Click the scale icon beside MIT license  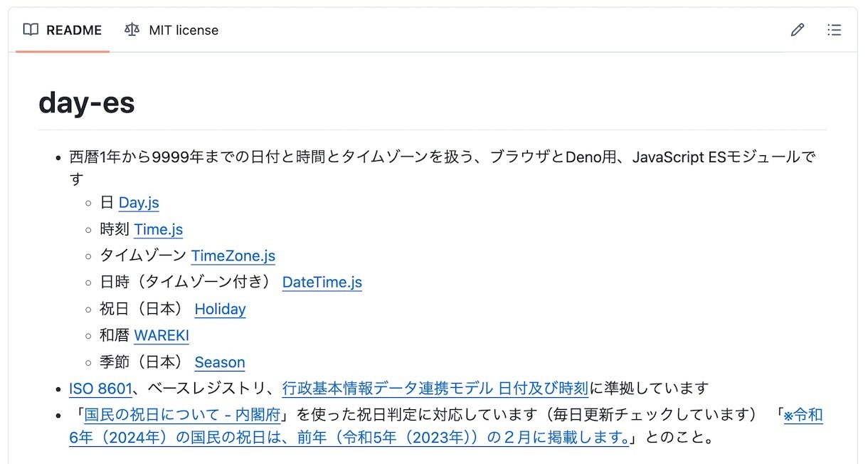[132, 30]
